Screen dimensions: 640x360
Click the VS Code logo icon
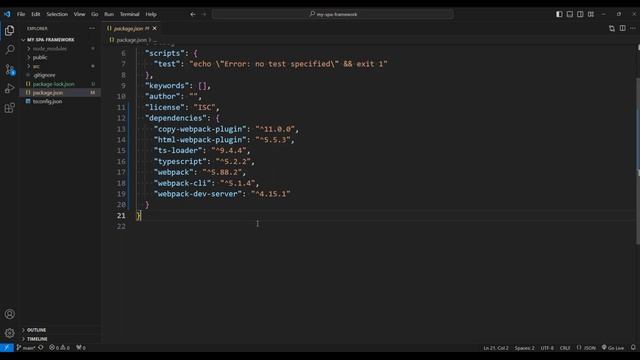[x=7, y=14]
